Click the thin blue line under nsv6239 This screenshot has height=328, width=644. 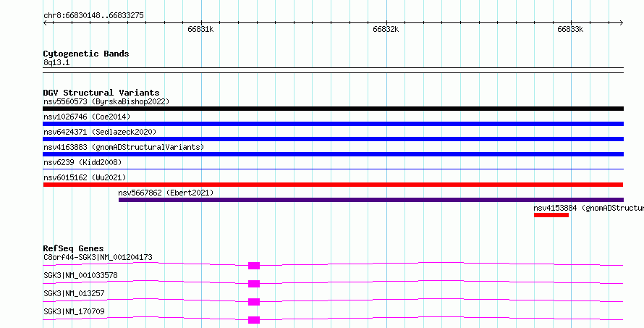[x=333, y=169]
